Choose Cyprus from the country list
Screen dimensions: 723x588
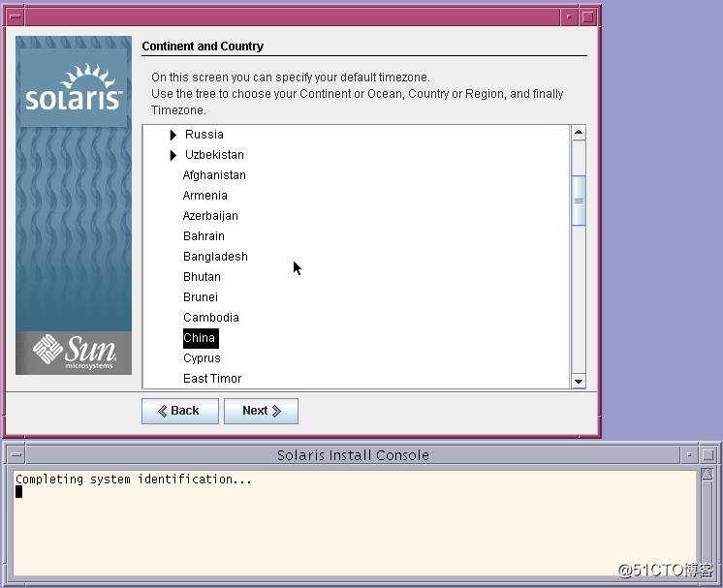(x=202, y=358)
